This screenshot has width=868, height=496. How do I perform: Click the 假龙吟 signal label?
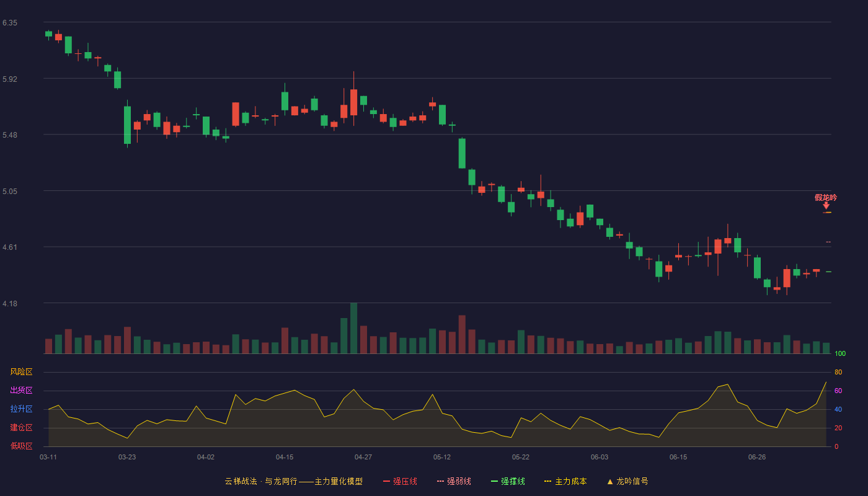826,198
